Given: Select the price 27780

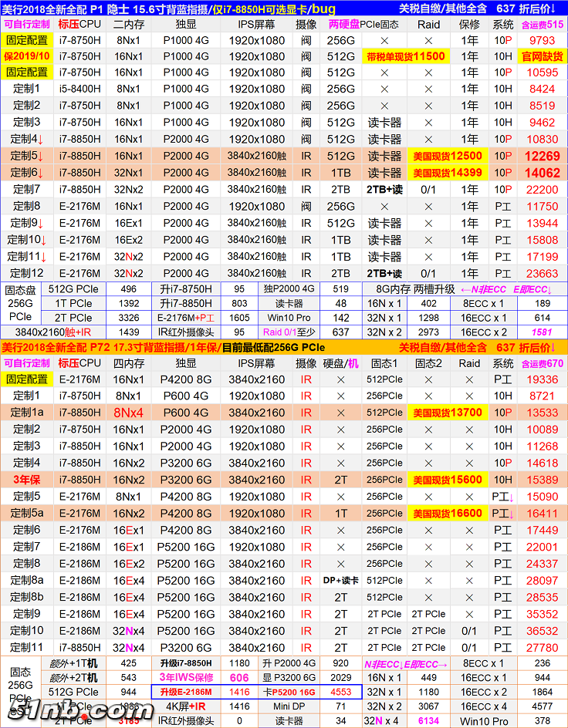Looking at the screenshot, I should [x=542, y=647].
